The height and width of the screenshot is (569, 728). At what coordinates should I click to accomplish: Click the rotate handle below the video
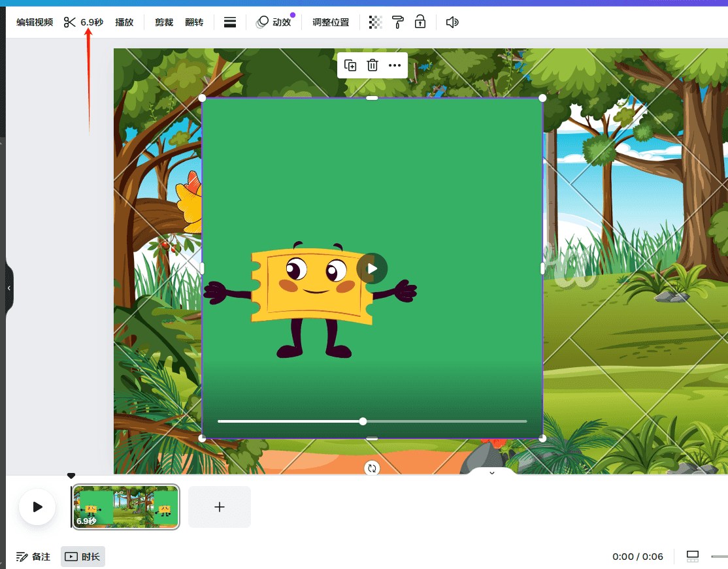pos(372,468)
